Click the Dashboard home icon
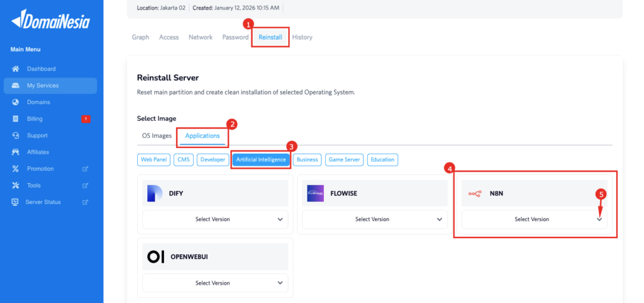 [16, 69]
